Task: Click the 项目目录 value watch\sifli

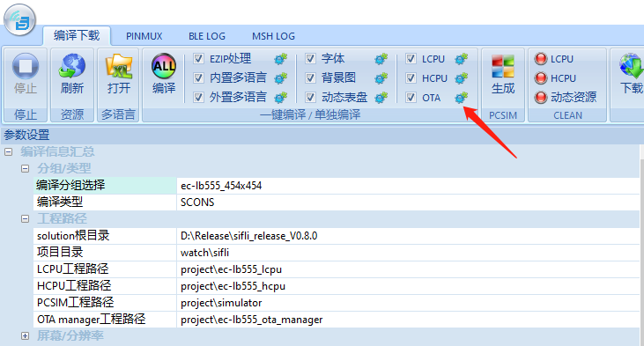Action: [408, 253]
